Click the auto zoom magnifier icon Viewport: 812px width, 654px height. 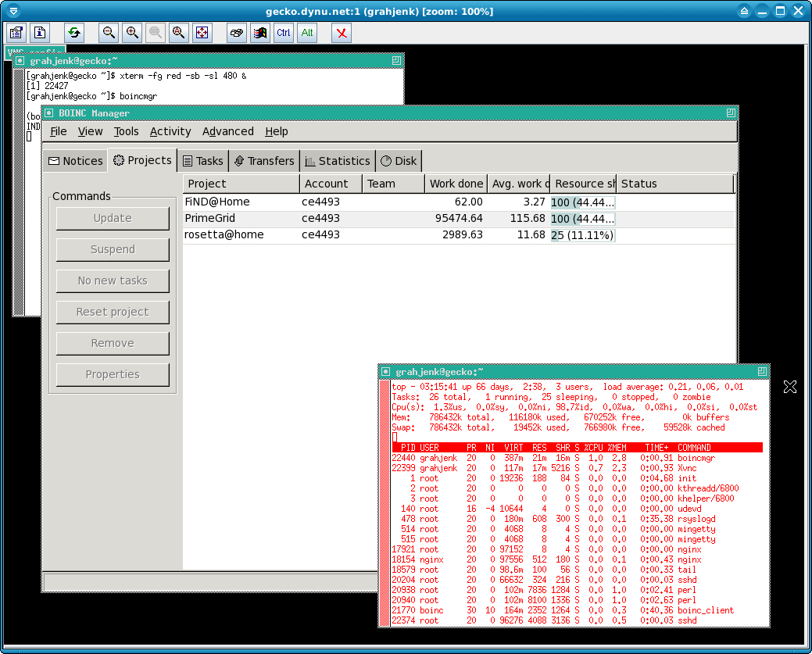pos(178,33)
